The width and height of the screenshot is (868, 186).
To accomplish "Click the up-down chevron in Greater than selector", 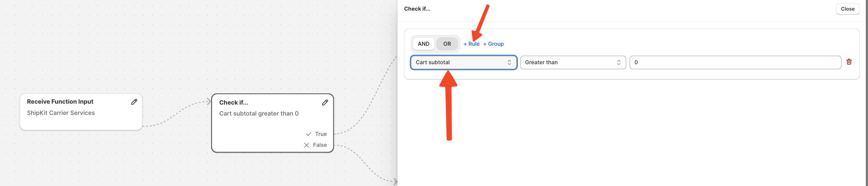I will click(x=619, y=62).
